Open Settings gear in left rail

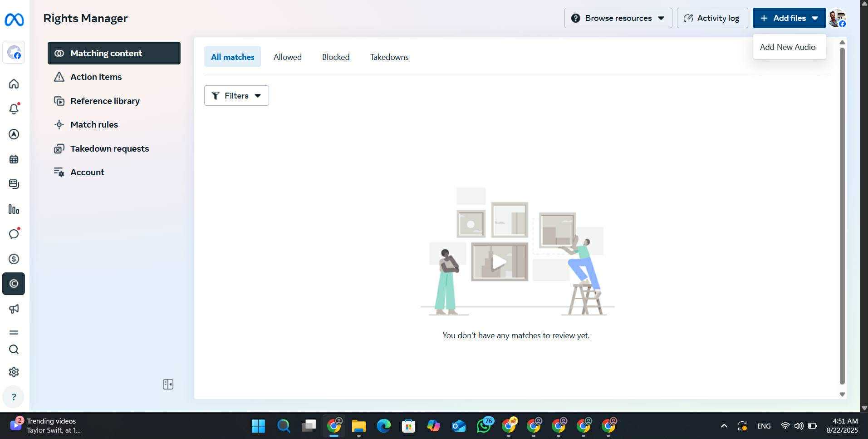[14, 372]
